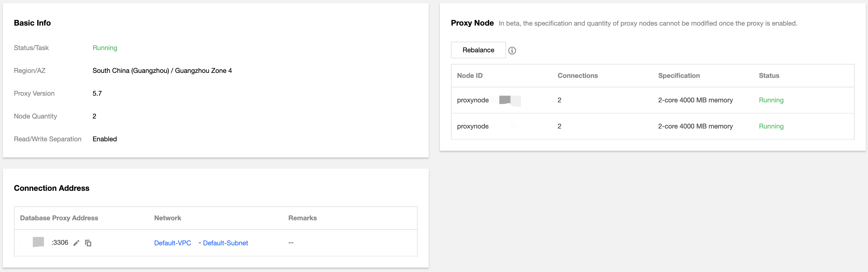Viewport: 868px width, 272px height.
Task: Click the Running status in Basic Info
Action: coord(105,48)
